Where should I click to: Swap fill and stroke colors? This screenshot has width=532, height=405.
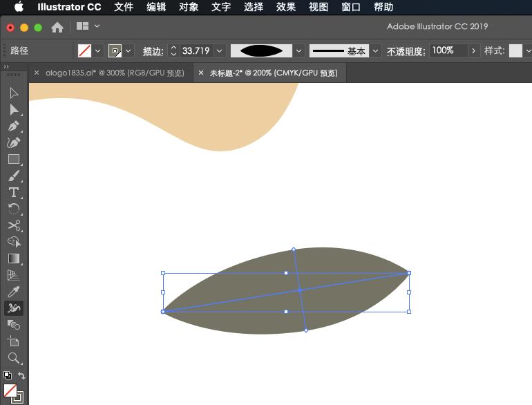[x=21, y=375]
